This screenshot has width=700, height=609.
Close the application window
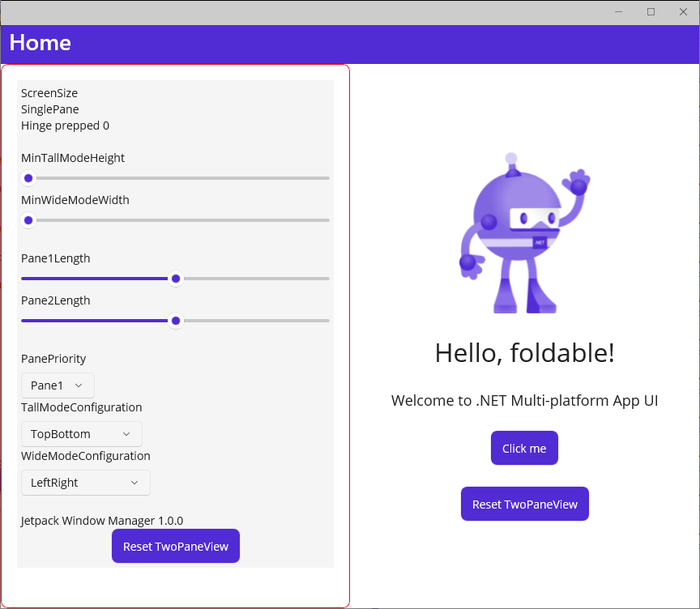[683, 12]
